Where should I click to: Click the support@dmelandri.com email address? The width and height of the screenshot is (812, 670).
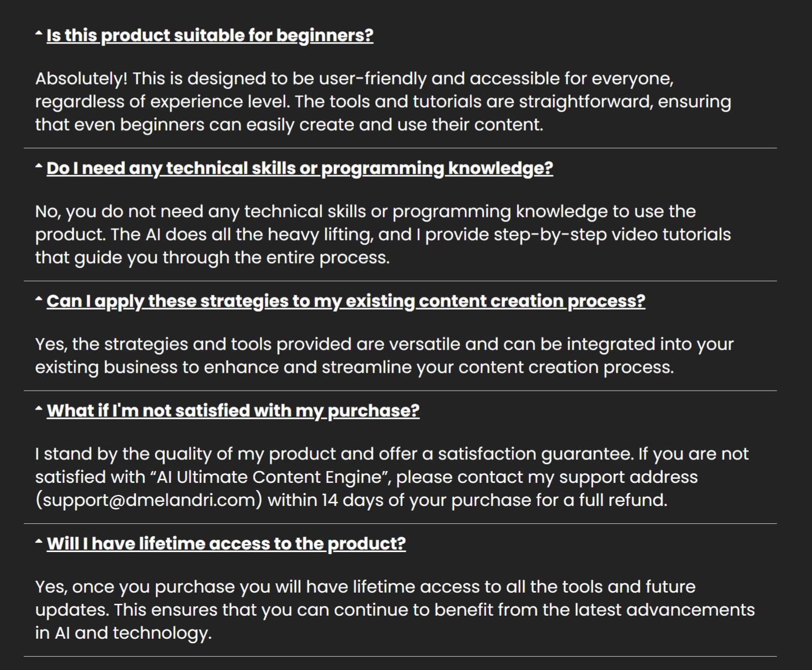(x=149, y=500)
